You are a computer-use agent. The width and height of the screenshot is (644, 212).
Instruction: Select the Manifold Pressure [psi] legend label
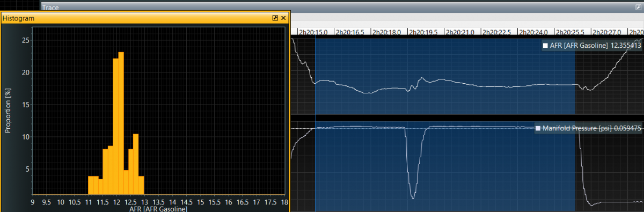[577, 128]
